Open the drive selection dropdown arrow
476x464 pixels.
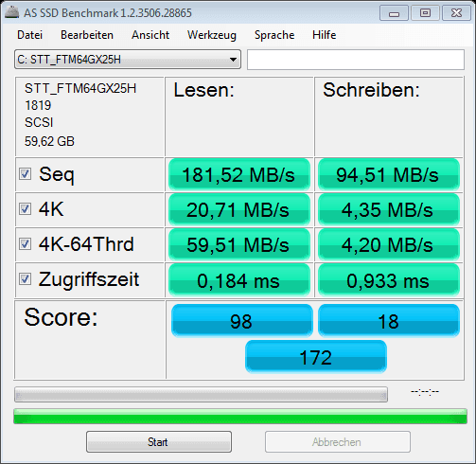tap(233, 60)
